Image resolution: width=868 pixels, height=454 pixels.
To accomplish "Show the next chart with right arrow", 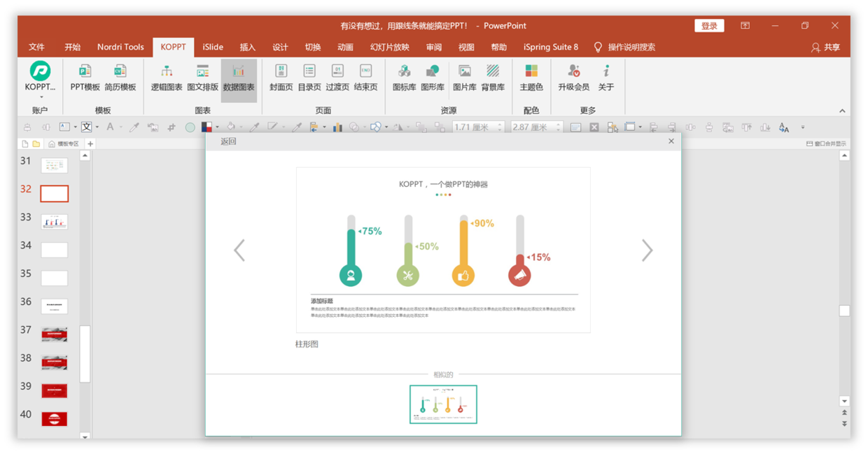I will (647, 250).
